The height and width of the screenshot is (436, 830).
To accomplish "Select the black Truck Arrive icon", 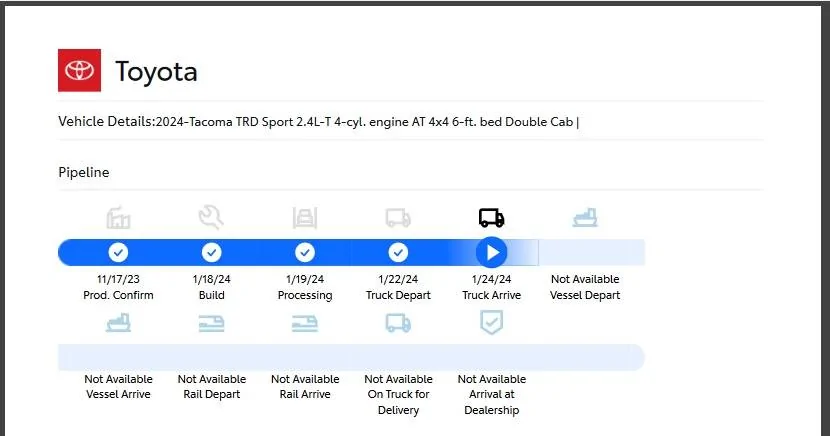I will click(x=491, y=218).
